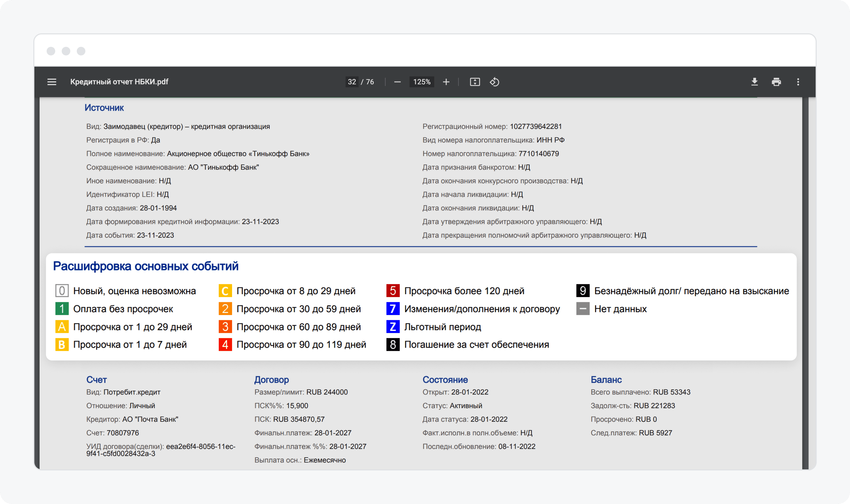Select taxpayer number 7710140679
The image size is (850, 504).
click(539, 154)
